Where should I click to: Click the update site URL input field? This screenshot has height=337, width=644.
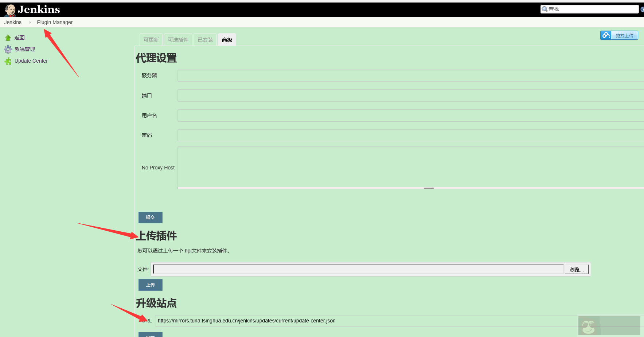328,321
